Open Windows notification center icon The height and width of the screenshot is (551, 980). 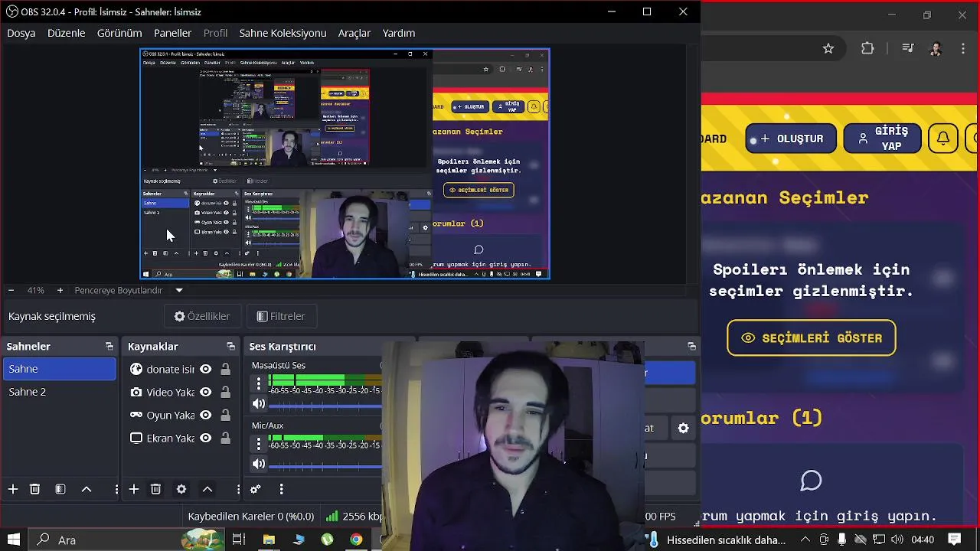pos(954,540)
